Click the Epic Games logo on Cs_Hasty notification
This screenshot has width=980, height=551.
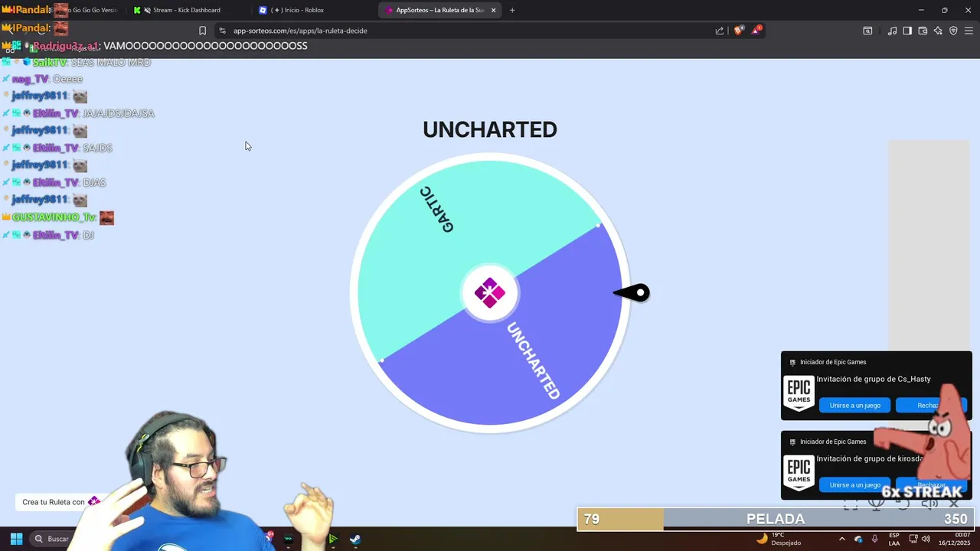point(799,393)
